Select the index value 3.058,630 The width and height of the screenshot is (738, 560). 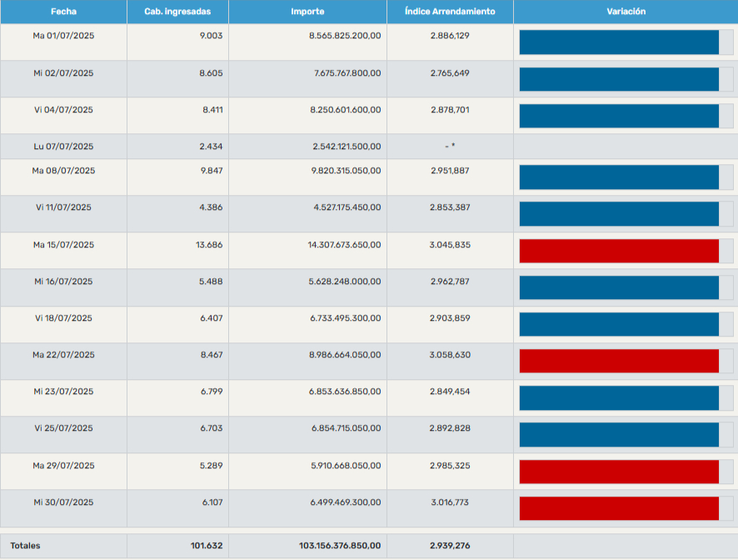click(450, 355)
